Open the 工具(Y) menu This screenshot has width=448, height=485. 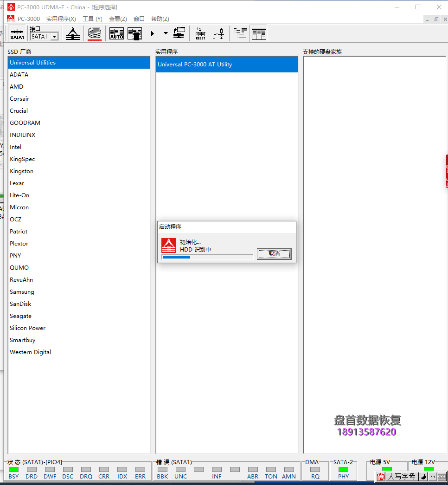pyautogui.click(x=92, y=19)
